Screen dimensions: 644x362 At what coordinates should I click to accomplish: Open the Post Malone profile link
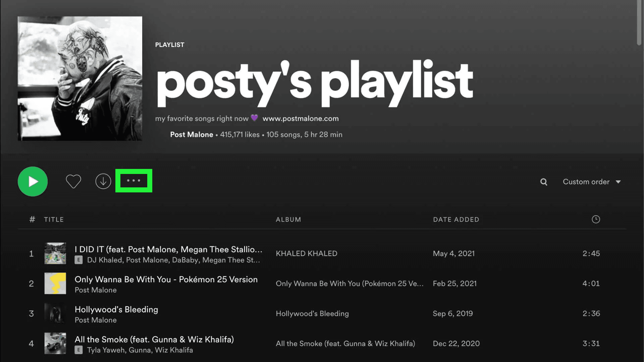click(x=191, y=134)
